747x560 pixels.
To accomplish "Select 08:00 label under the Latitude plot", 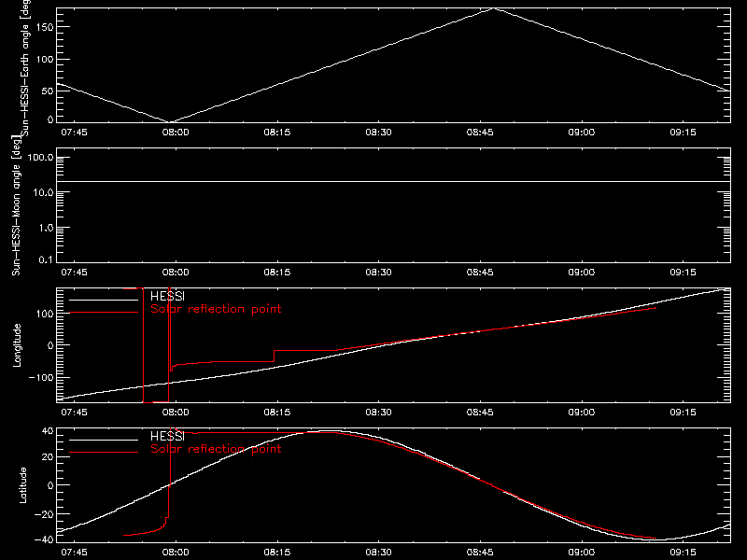I will click(x=176, y=553).
